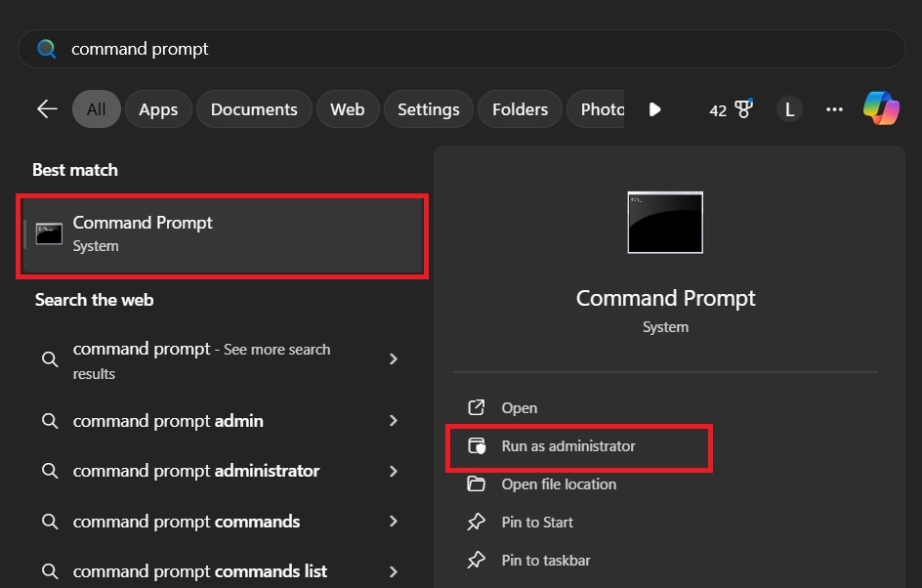Open the ellipsis more options menu
This screenshot has height=588, width=922.
[x=834, y=109]
